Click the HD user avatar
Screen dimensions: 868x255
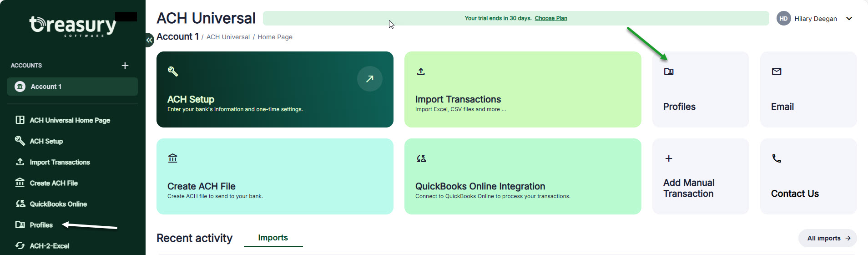click(x=783, y=19)
